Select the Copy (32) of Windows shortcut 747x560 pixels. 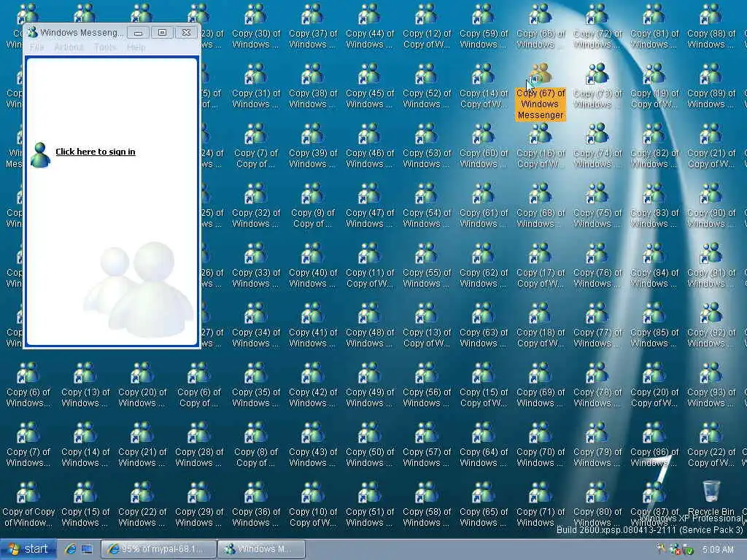point(256,205)
